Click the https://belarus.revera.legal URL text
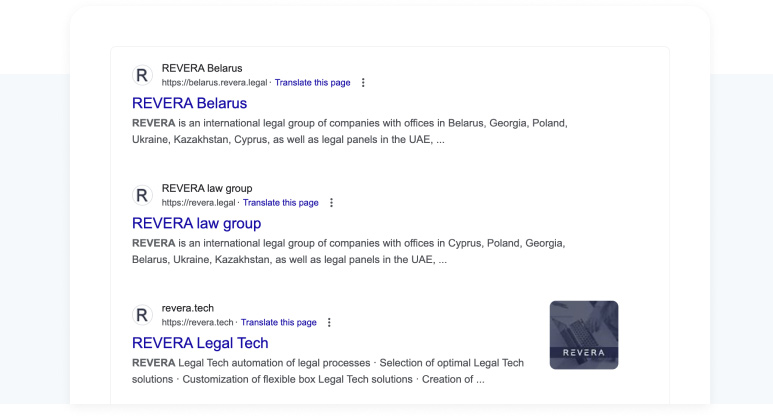This screenshot has height=416, width=773. pos(214,83)
